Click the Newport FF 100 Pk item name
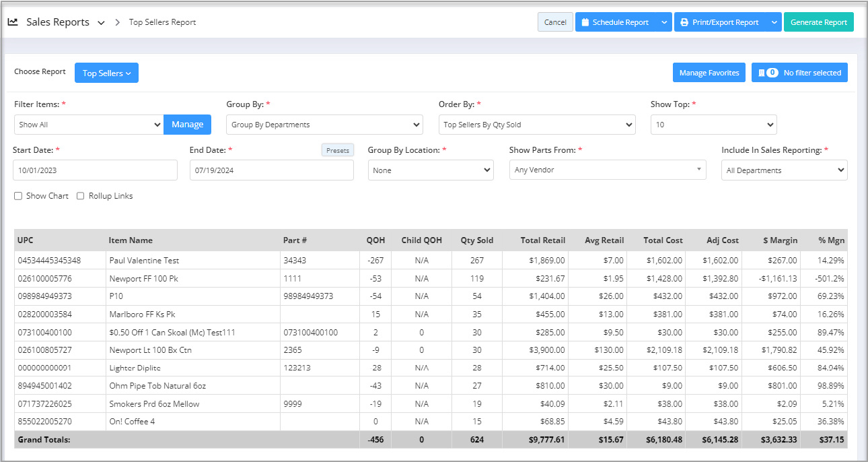The image size is (868, 462). tap(143, 279)
